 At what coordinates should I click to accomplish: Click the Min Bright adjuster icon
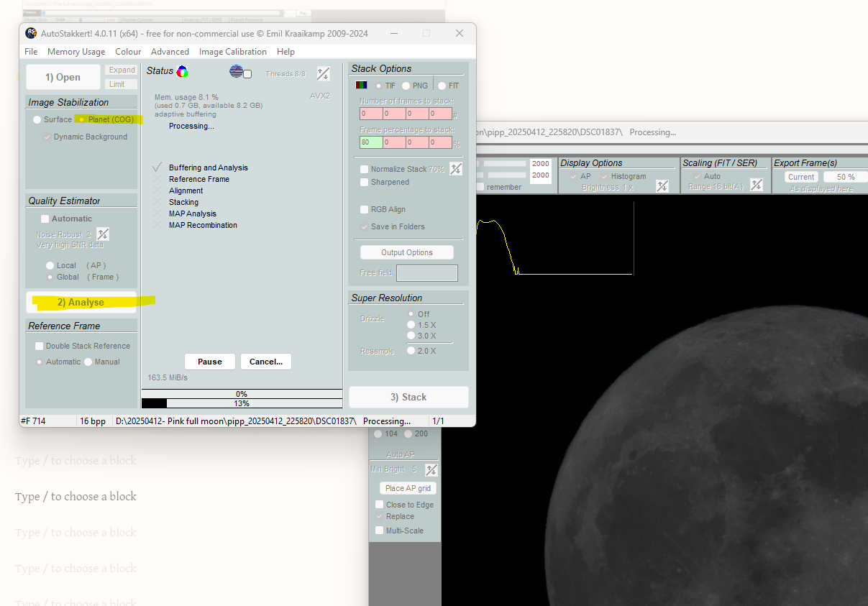pos(430,469)
